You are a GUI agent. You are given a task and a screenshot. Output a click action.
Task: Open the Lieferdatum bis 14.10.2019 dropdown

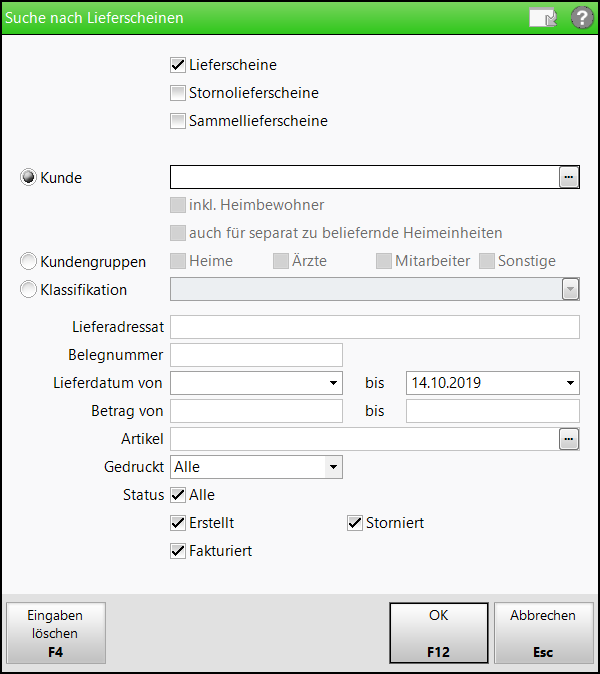[x=570, y=383]
